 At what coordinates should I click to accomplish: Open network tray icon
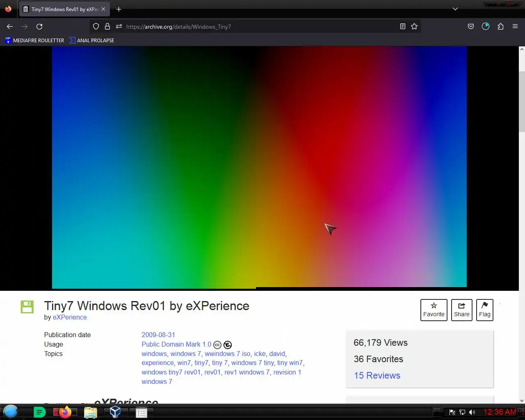[462, 412]
